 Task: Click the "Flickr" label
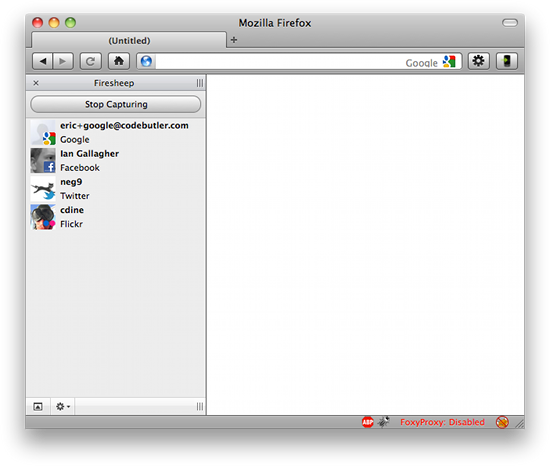coord(72,224)
